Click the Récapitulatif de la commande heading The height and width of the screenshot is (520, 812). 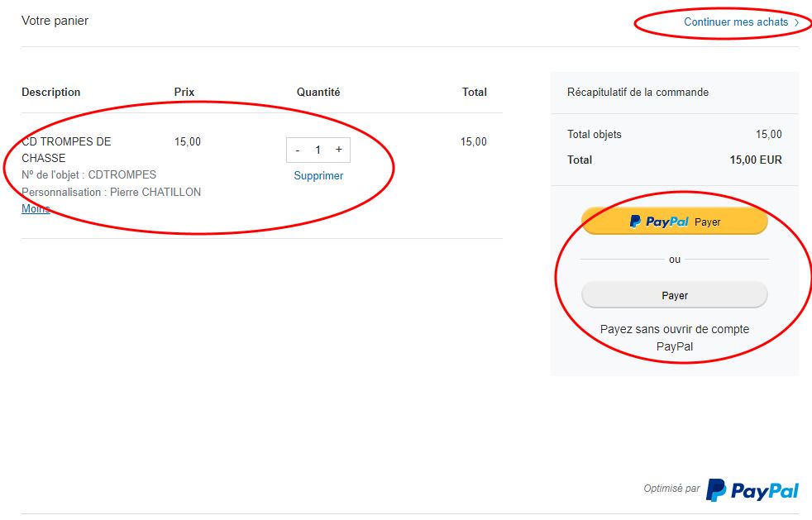point(638,93)
